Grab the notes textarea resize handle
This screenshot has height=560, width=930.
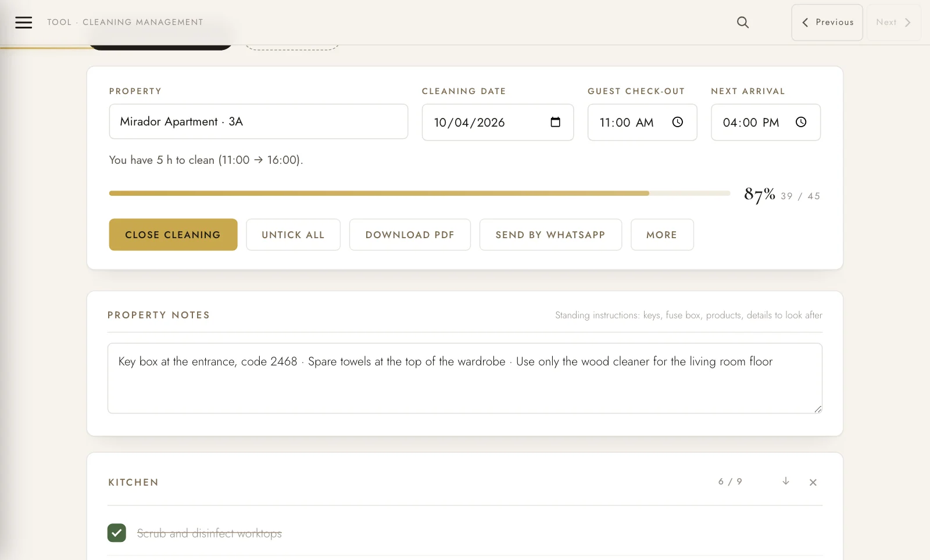[x=818, y=409]
